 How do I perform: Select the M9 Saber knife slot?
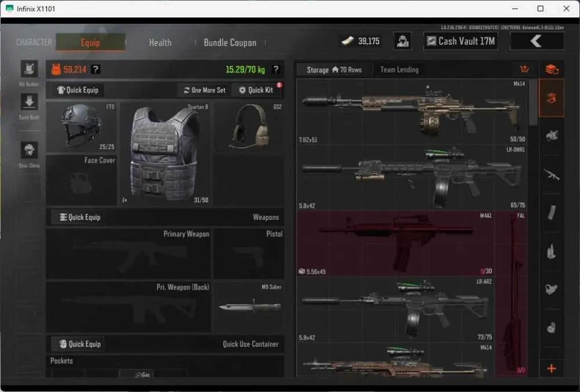(249, 307)
